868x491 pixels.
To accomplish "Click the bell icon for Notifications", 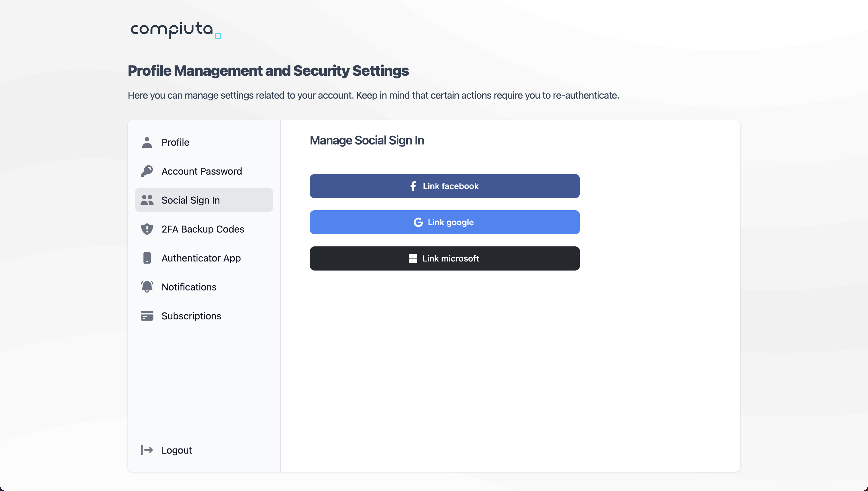I will click(147, 287).
